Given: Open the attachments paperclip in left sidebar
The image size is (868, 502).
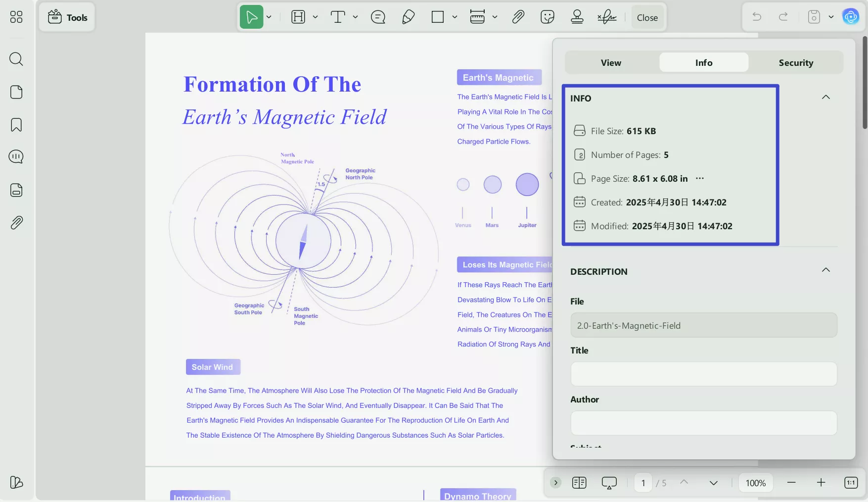Looking at the screenshot, I should click(16, 223).
